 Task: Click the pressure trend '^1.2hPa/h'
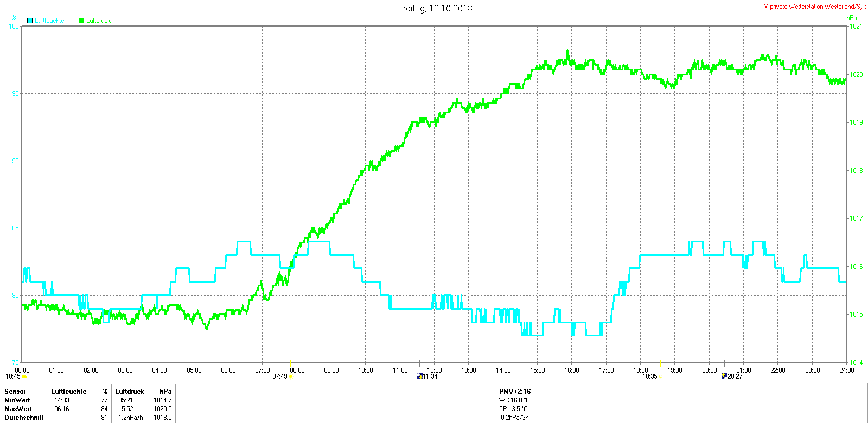pos(129,418)
